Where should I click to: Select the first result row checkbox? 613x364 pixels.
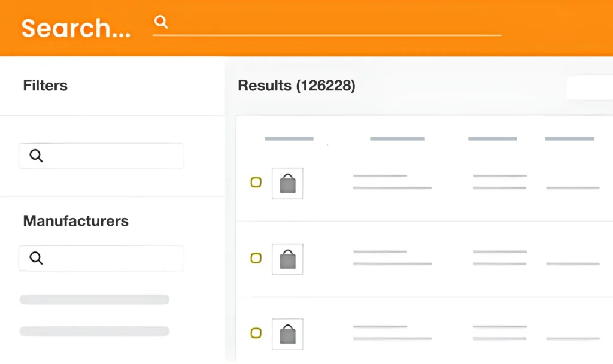[x=256, y=183]
